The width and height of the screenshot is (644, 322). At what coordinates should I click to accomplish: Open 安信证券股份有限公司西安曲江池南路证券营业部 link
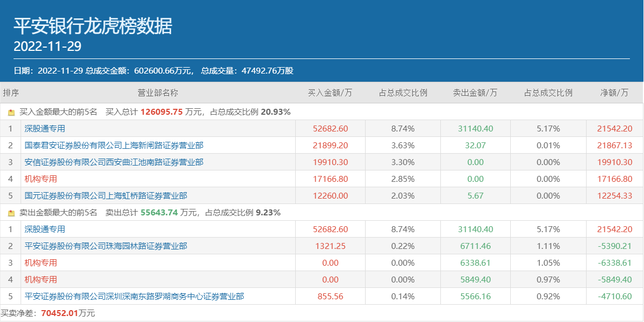point(114,162)
